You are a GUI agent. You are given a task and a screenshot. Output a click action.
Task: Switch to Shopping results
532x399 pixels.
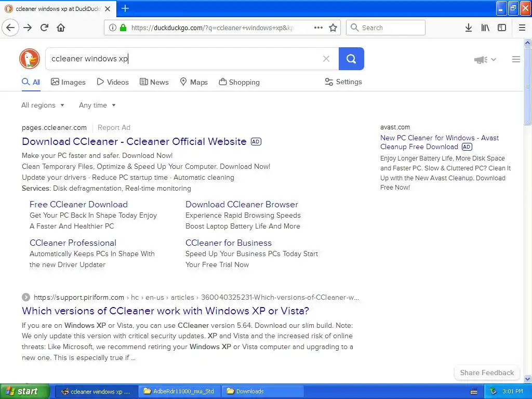pos(239,82)
